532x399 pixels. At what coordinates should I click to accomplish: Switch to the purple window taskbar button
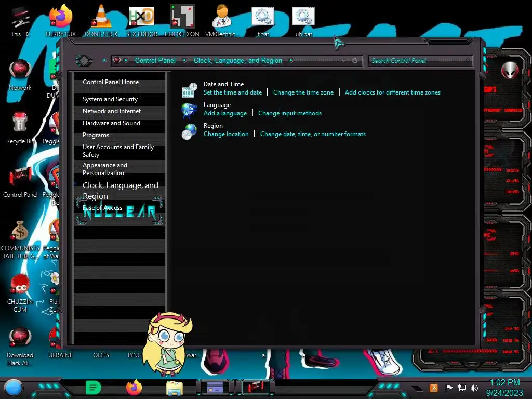pos(215,388)
